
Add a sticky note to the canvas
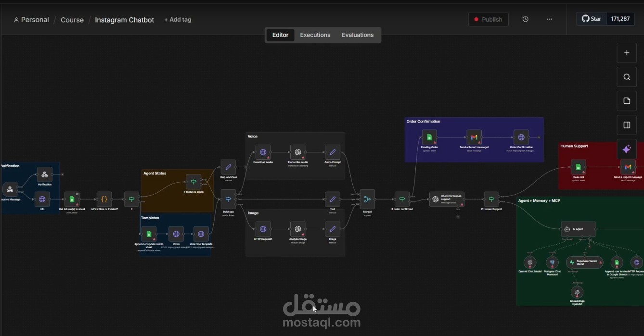tap(627, 101)
